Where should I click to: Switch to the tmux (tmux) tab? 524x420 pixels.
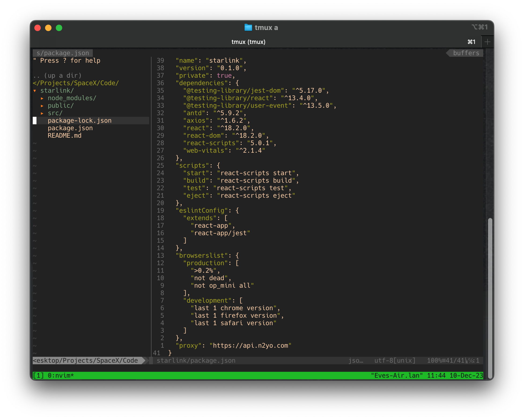(x=249, y=42)
